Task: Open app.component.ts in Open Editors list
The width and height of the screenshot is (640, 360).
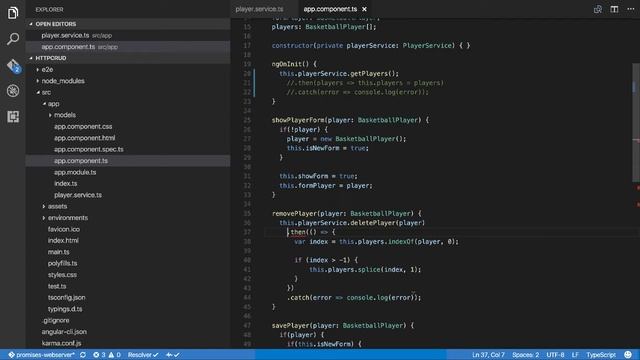Action: [128, 47]
